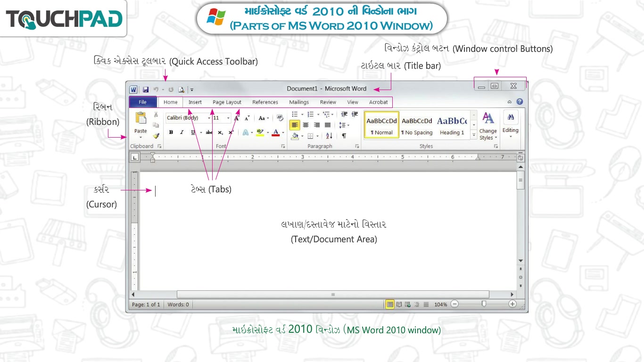Switch to Print Layout view in status bar
This screenshot has width=644, height=362.
tap(390, 304)
